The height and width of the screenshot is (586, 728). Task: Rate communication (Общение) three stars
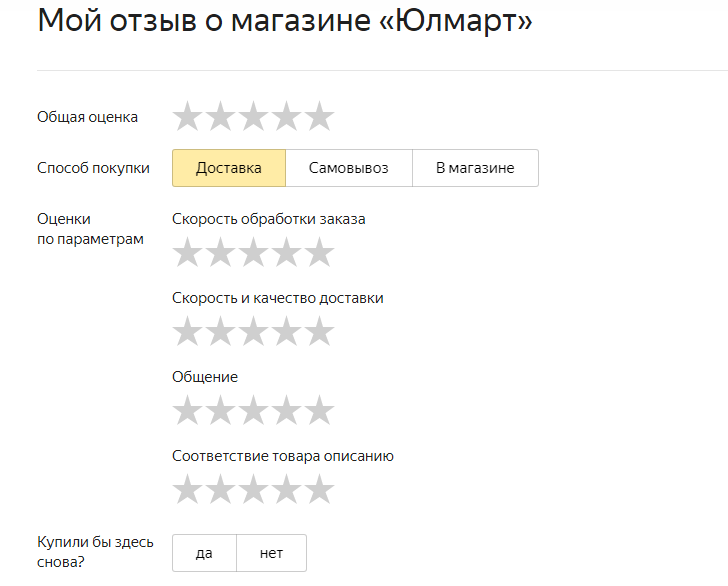point(253,410)
